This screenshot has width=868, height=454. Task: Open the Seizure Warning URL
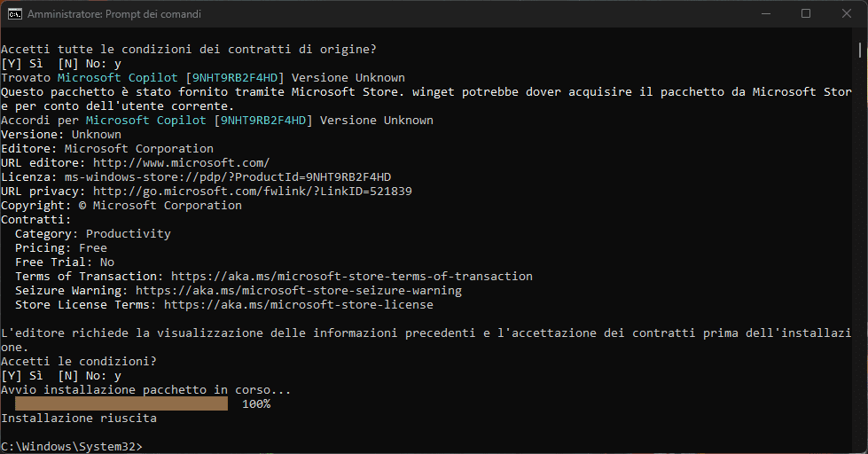point(298,291)
